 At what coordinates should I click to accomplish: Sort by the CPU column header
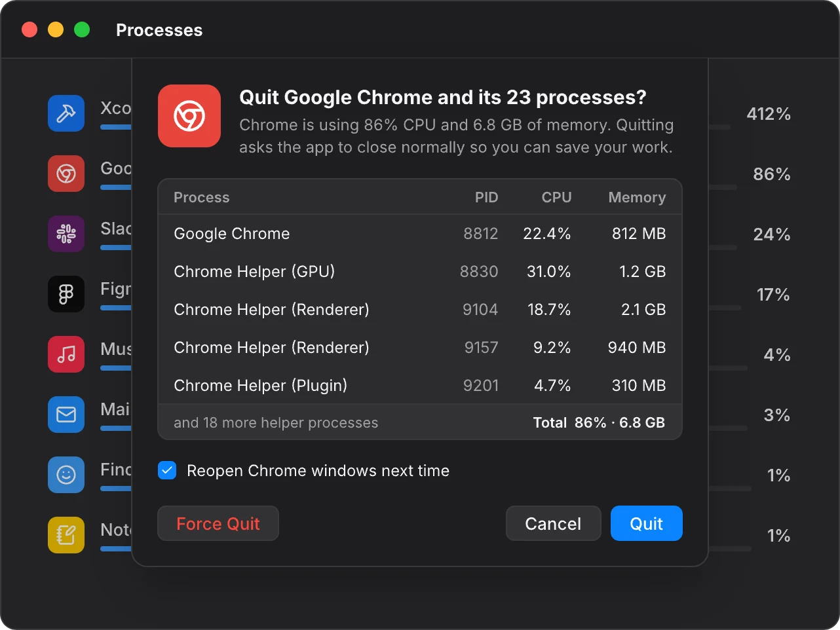pos(557,197)
